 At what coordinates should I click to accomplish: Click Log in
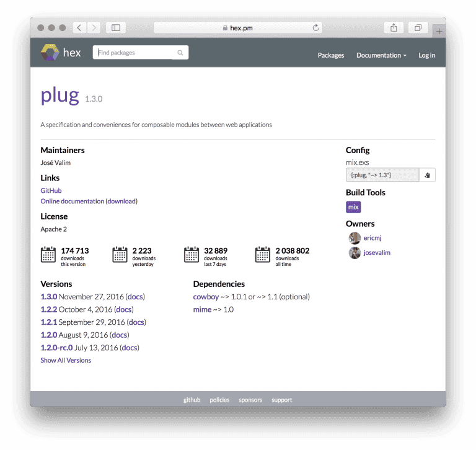pos(426,55)
